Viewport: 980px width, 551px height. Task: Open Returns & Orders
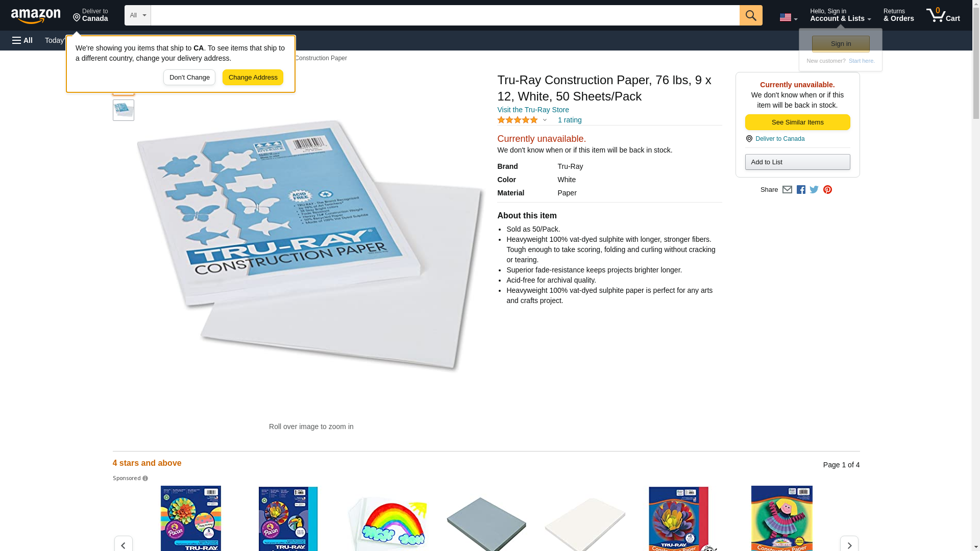click(x=898, y=15)
